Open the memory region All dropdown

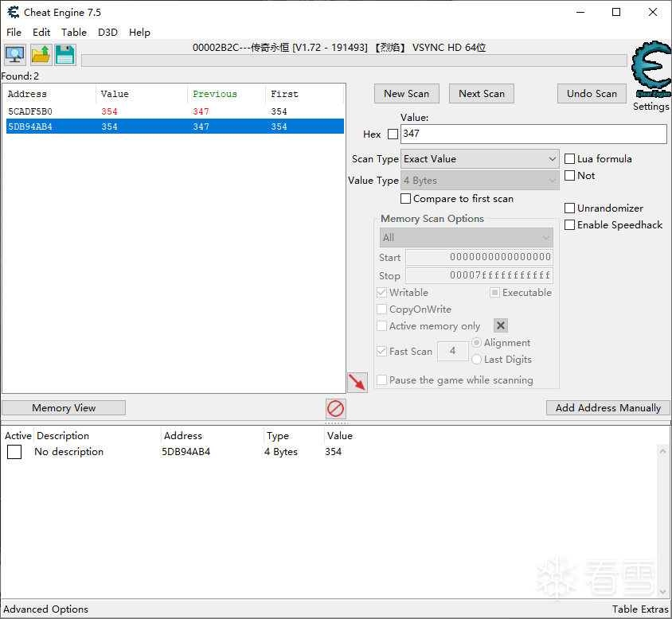[x=467, y=237]
